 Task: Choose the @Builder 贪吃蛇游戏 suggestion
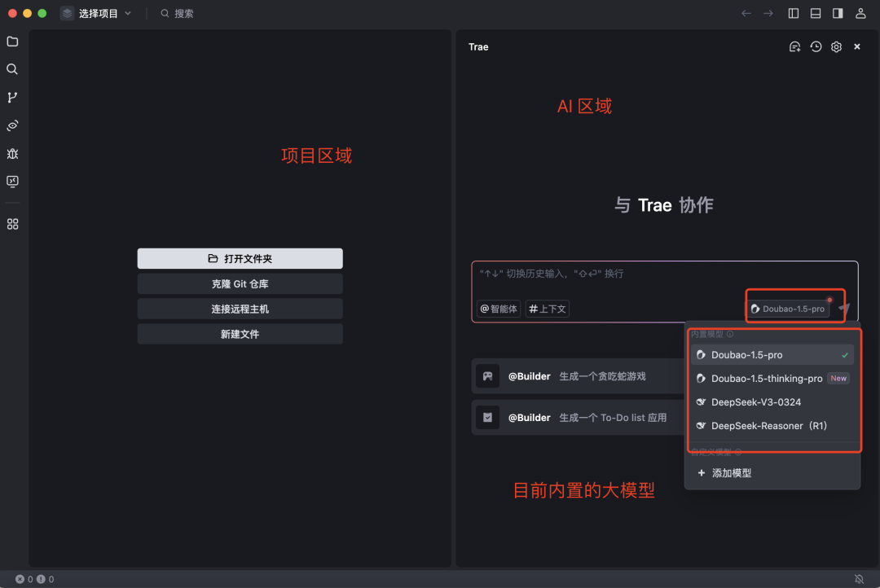[578, 376]
